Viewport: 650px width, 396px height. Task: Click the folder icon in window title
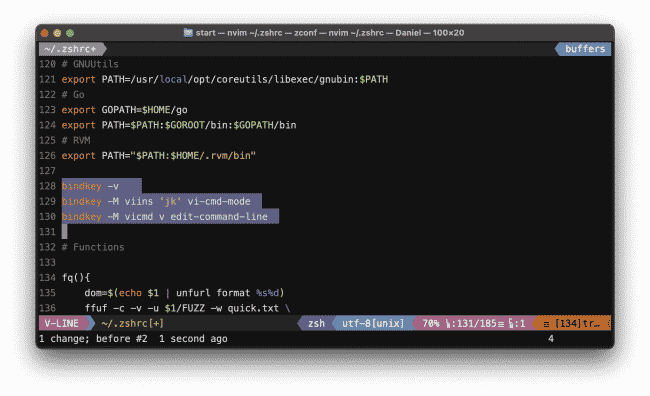click(188, 33)
